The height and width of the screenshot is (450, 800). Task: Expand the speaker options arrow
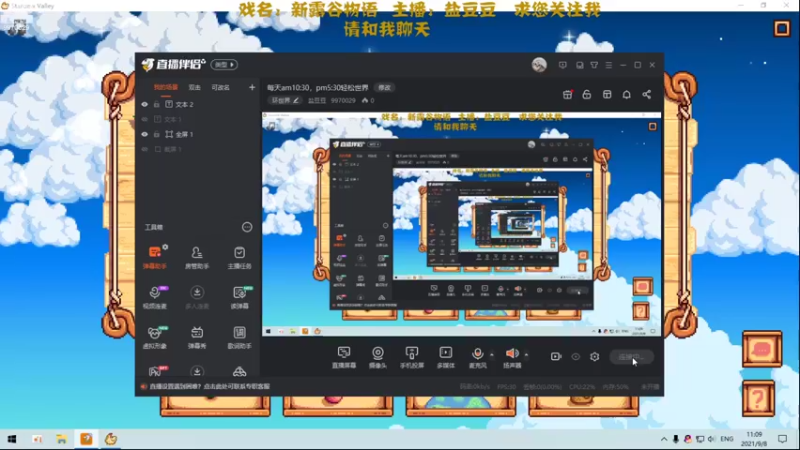tap(526, 355)
